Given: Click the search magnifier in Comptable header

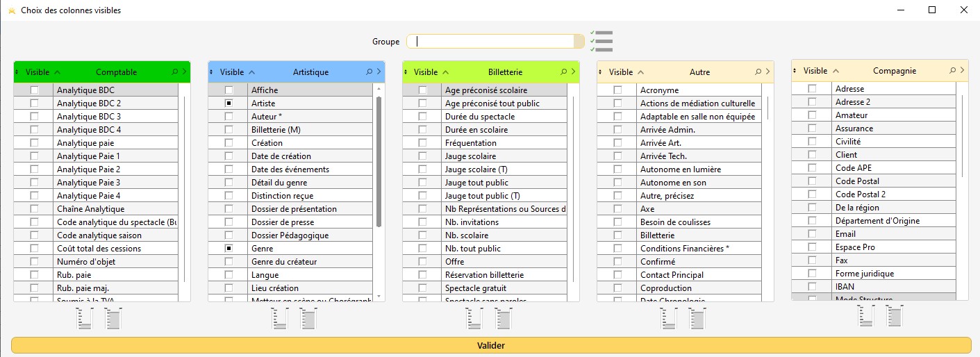Looking at the screenshot, I should point(174,72).
